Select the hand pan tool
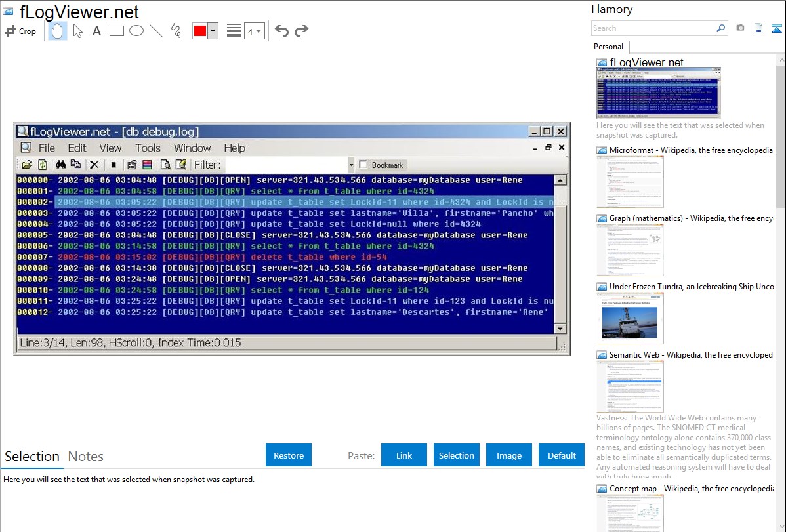 click(57, 31)
